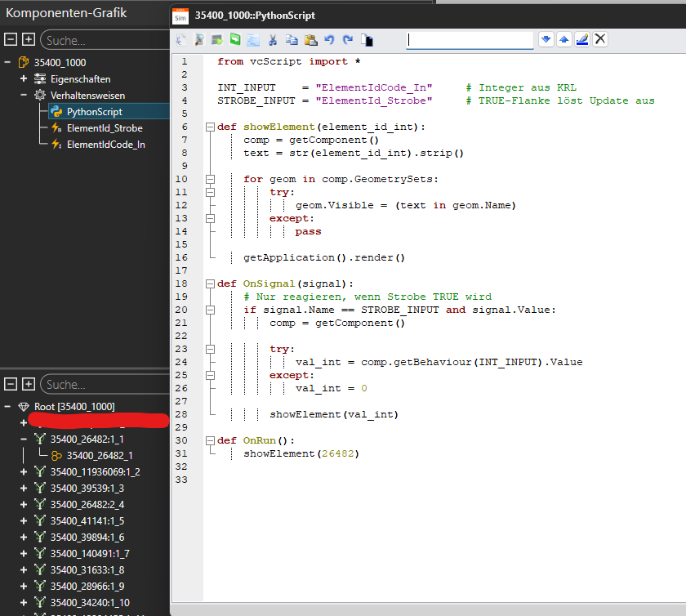Select the ElementId_Strobe signal behaviour
686x616 pixels.
[x=104, y=128]
